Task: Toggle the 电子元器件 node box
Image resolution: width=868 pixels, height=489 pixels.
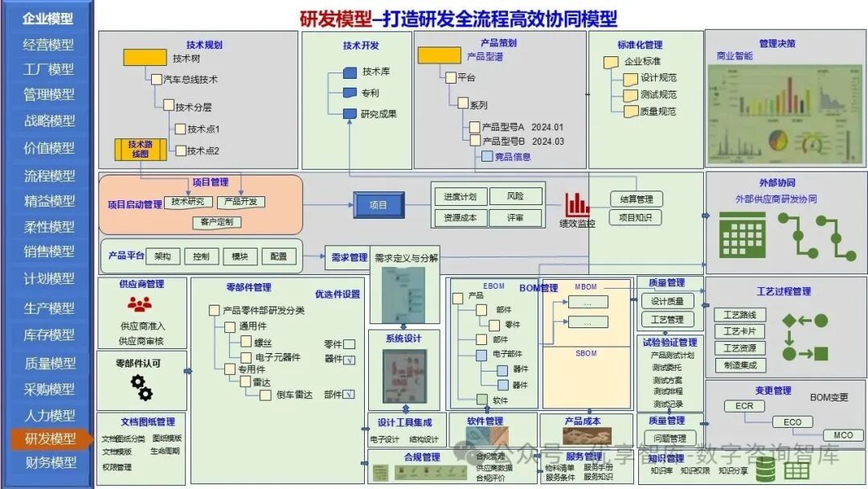Action: click(x=246, y=358)
